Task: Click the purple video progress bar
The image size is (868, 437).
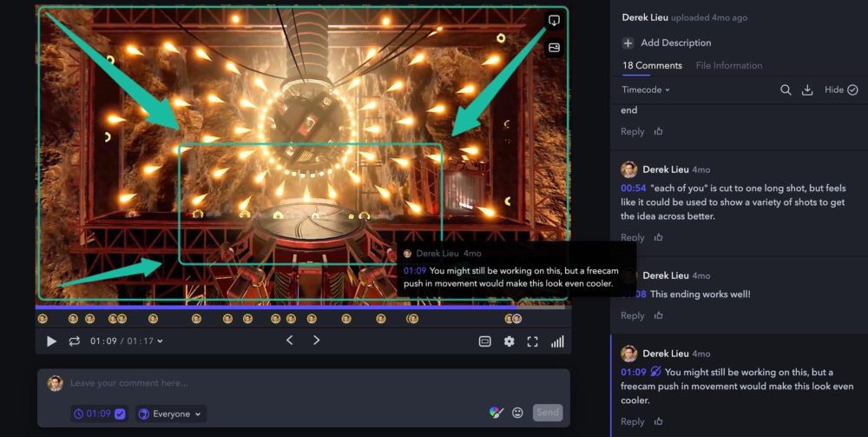Action: point(274,307)
